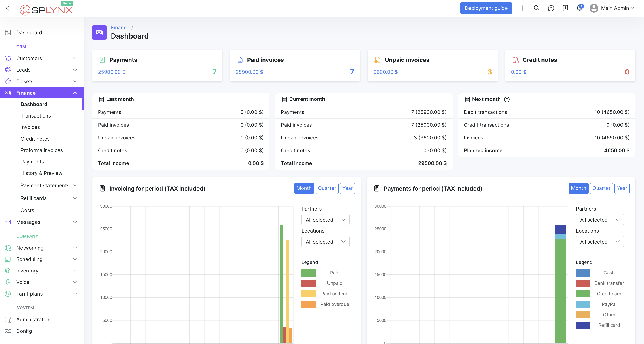This screenshot has width=644, height=344.
Task: Open the Networking section icon
Action: [8, 248]
